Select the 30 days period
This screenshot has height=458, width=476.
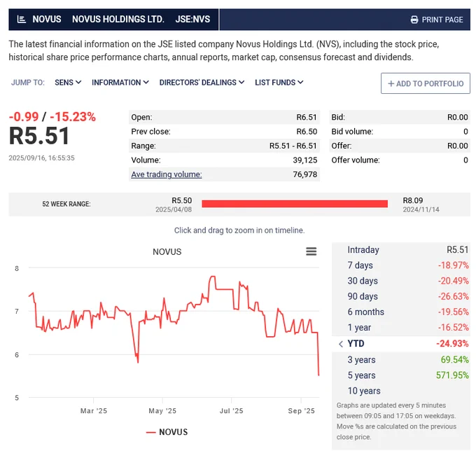click(x=400, y=281)
